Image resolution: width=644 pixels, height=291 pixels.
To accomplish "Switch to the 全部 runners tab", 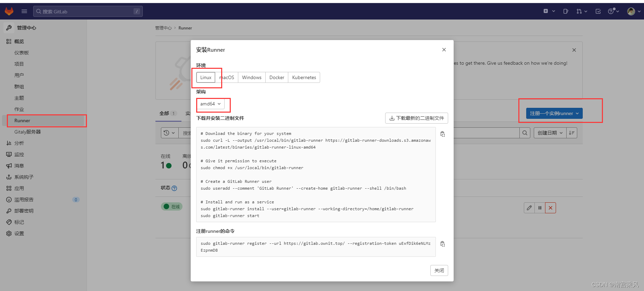I will [x=168, y=113].
